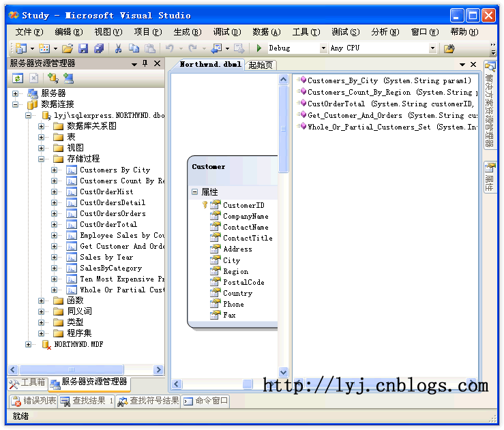Image resolution: width=504 pixels, height=430 pixels.
Task: Open the Debug configuration dropdown
Action: (x=323, y=48)
